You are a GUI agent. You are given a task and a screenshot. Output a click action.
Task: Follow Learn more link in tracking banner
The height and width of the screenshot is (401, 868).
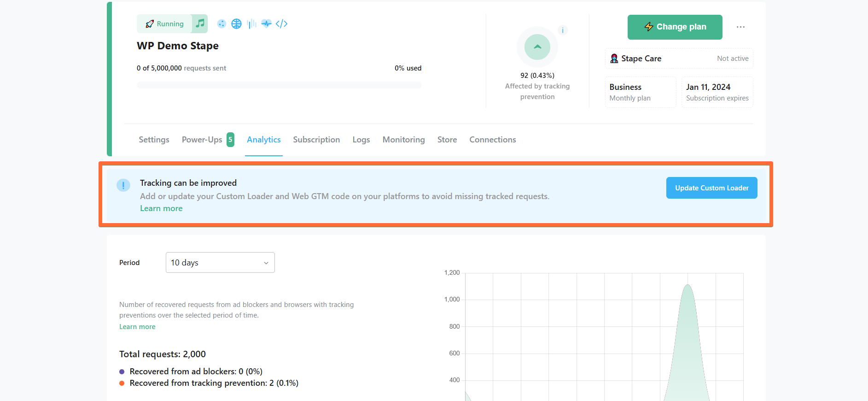(161, 208)
